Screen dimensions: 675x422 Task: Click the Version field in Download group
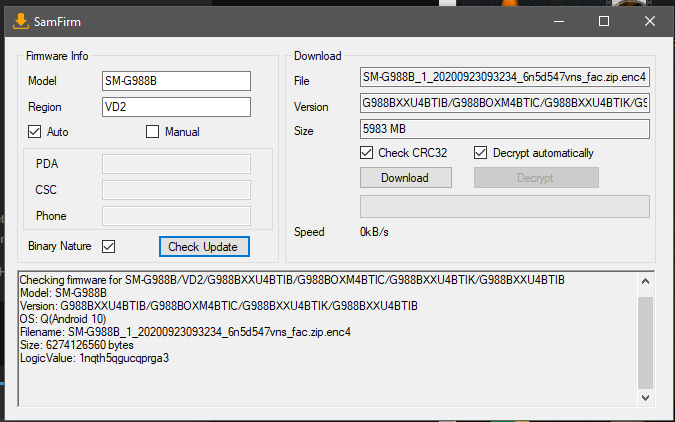(505, 103)
